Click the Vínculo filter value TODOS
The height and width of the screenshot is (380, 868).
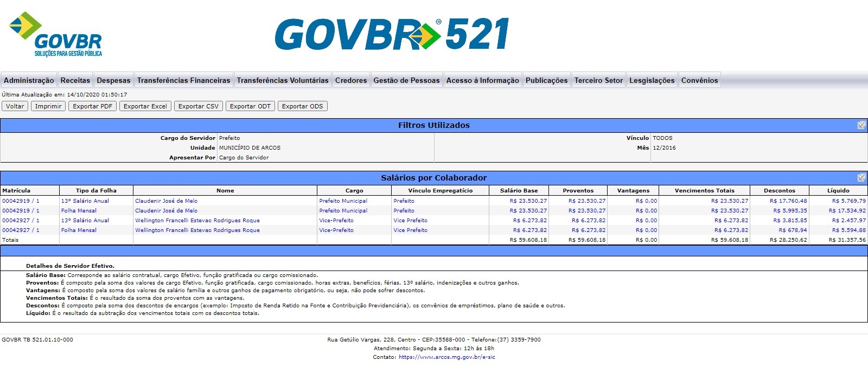662,138
